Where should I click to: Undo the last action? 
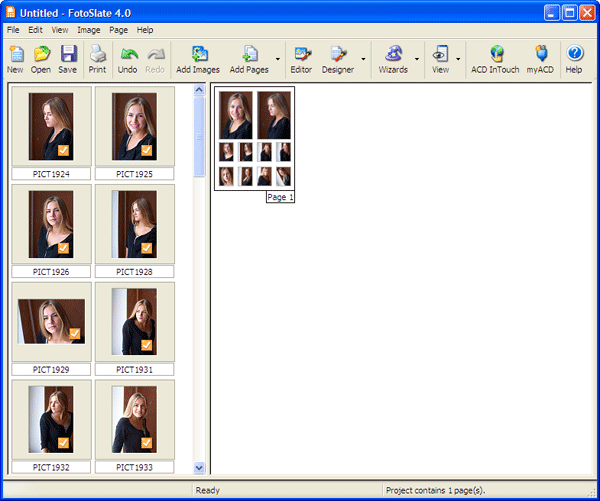tap(127, 59)
